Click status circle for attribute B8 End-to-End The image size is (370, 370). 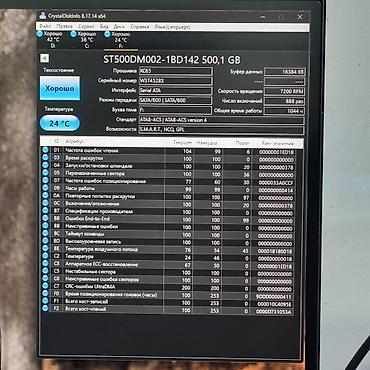tap(45, 219)
